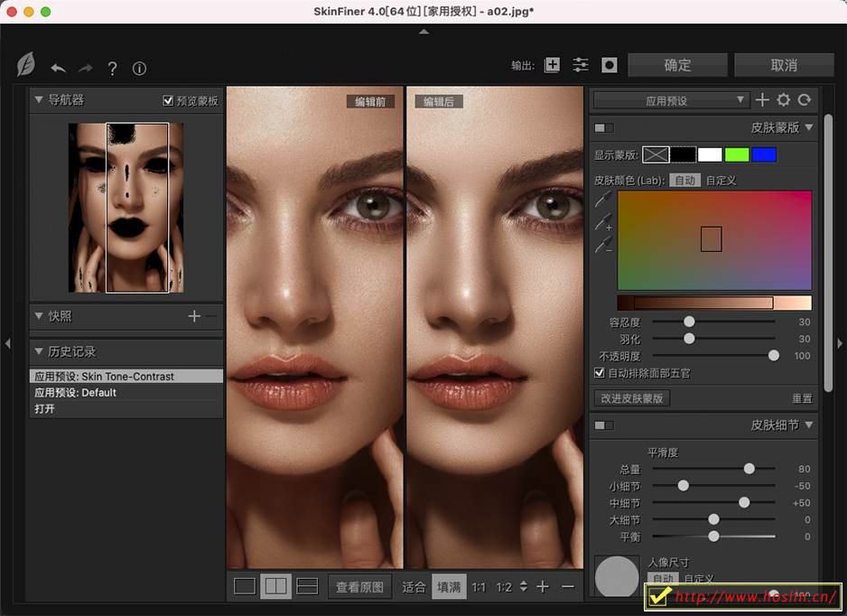The image size is (847, 616).
Task: Add a new preset with plus icon
Action: [762, 100]
